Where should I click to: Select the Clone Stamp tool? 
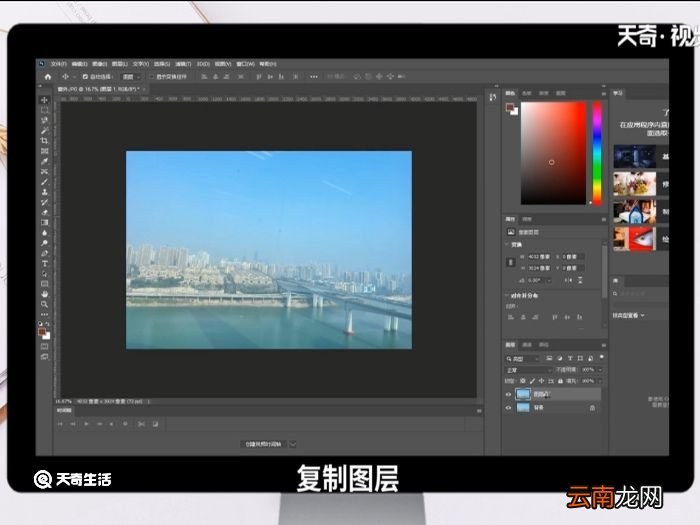point(44,192)
